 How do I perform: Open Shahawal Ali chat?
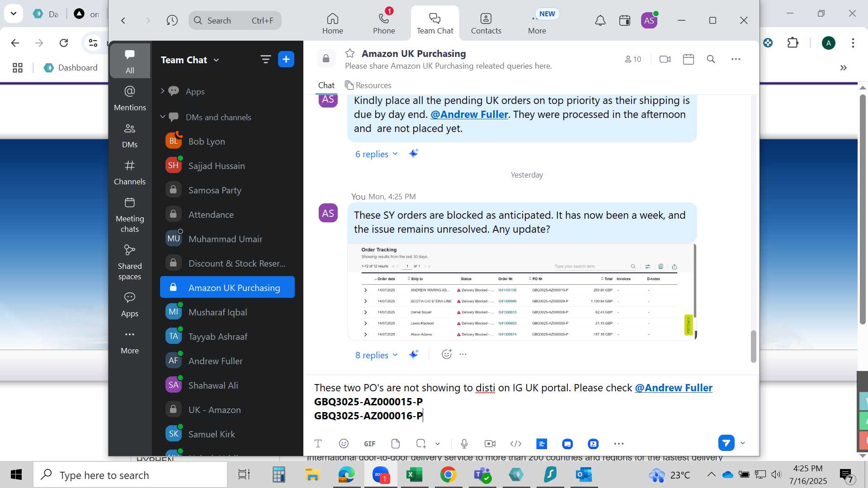(227, 385)
